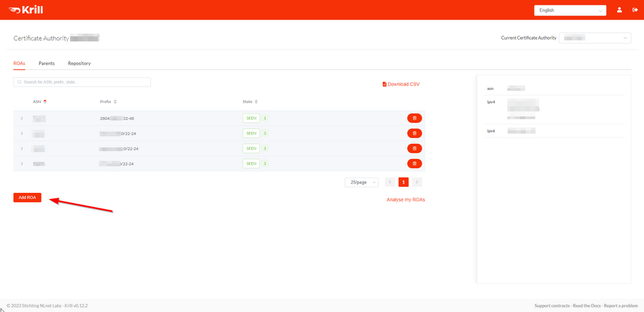The height and width of the screenshot is (312, 644).
Task: Open the user profile icon
Action: (x=619, y=10)
